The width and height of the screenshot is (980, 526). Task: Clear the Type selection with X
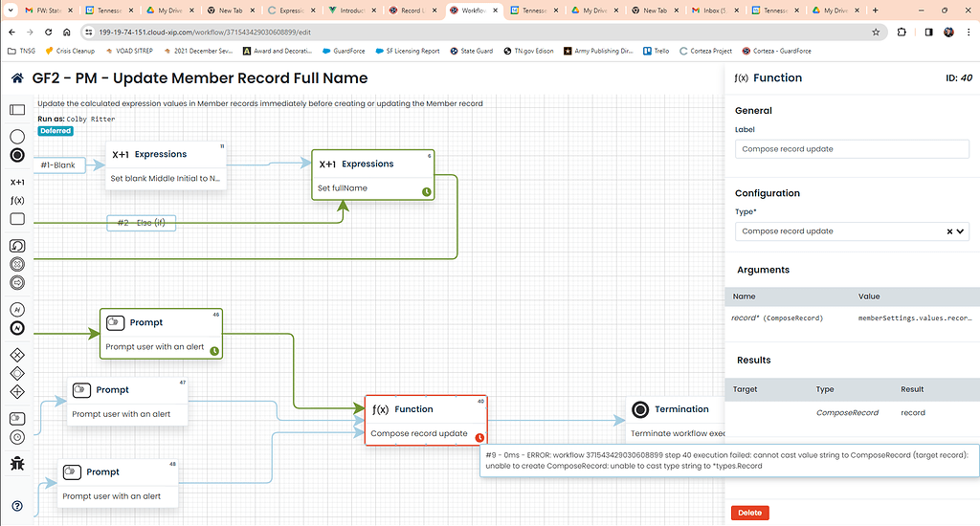click(x=949, y=231)
